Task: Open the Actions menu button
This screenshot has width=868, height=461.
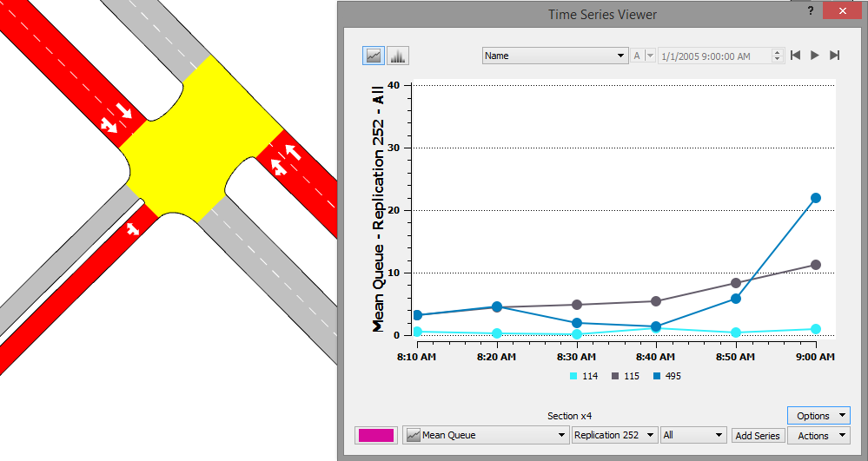Action: (x=818, y=436)
